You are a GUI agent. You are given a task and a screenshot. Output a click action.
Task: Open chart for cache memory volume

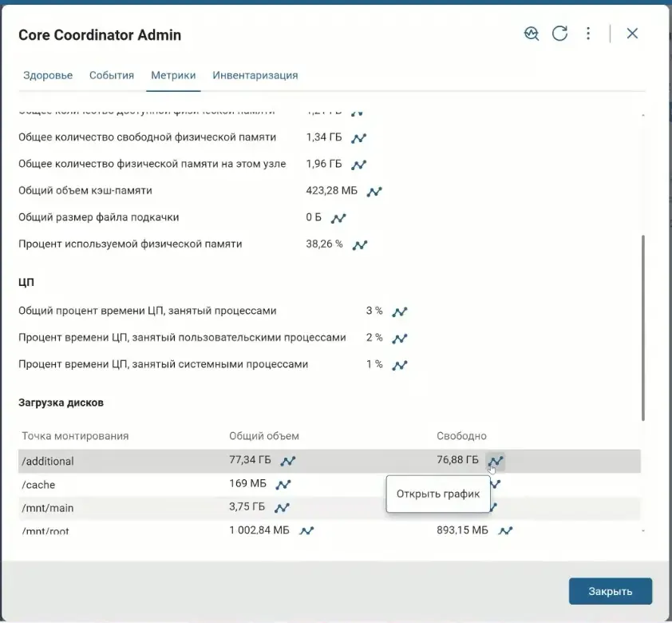click(373, 191)
